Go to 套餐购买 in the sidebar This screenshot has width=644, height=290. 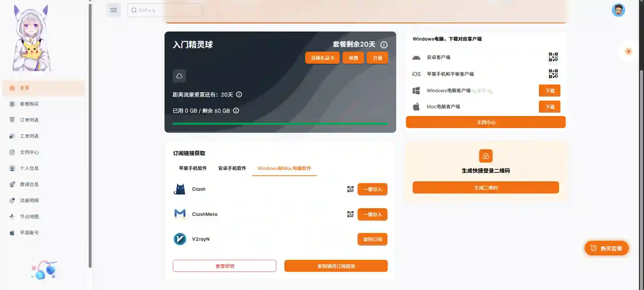pyautogui.click(x=43, y=104)
